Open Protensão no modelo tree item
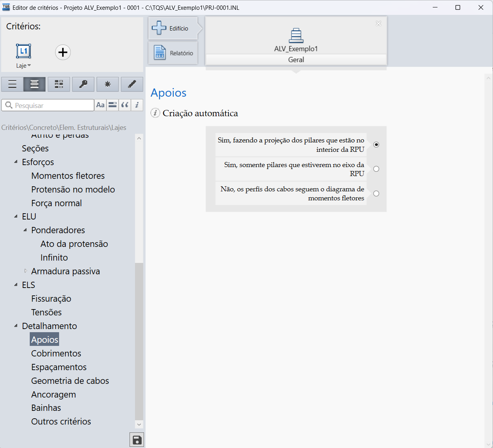 [x=73, y=189]
